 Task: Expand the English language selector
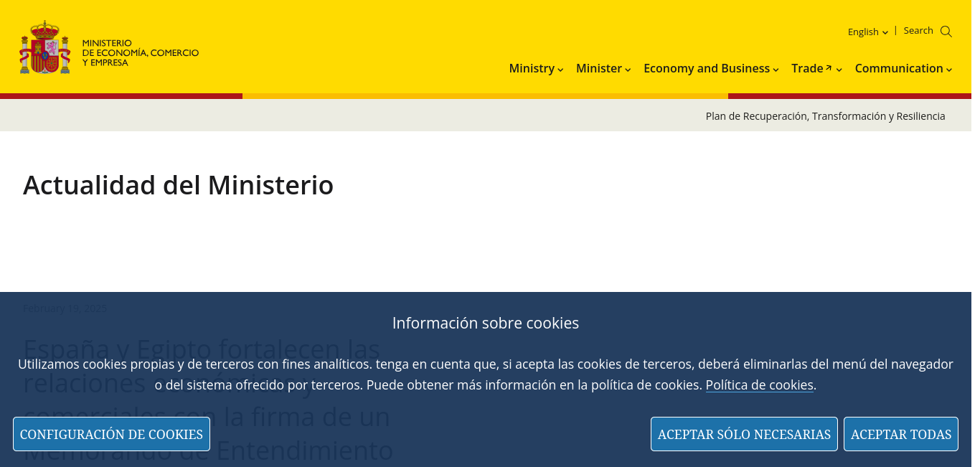[867, 32]
